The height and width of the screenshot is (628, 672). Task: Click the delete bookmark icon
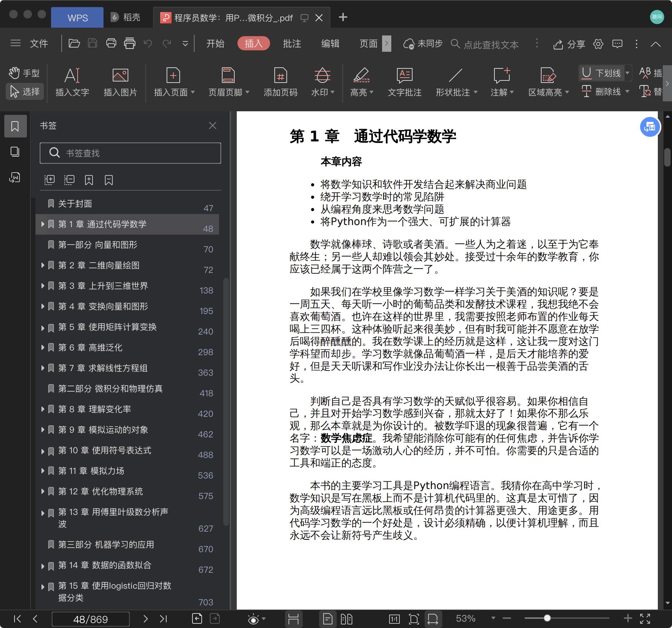click(x=109, y=180)
